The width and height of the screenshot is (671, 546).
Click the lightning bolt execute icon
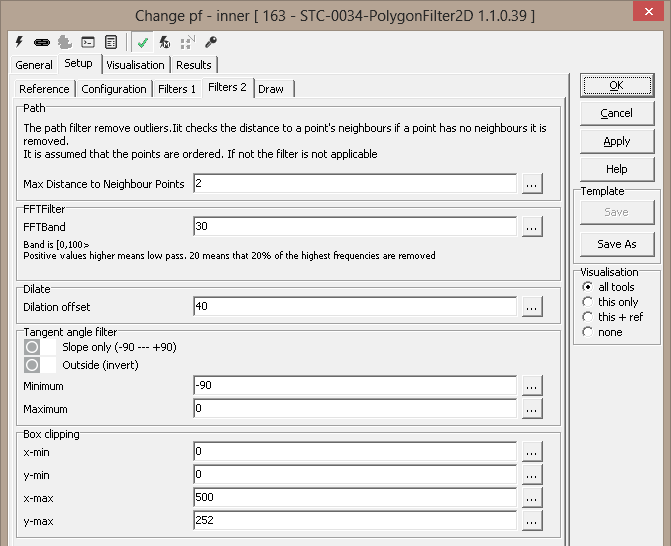(x=19, y=42)
